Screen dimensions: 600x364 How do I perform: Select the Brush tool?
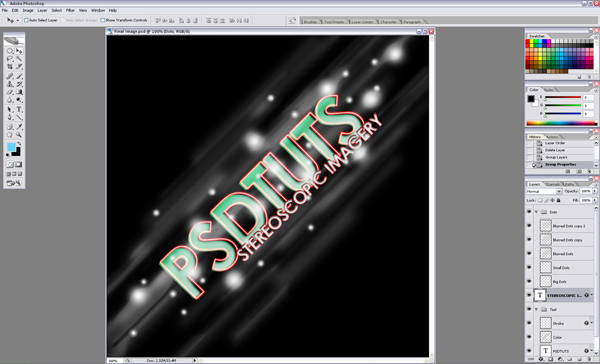pyautogui.click(x=19, y=76)
